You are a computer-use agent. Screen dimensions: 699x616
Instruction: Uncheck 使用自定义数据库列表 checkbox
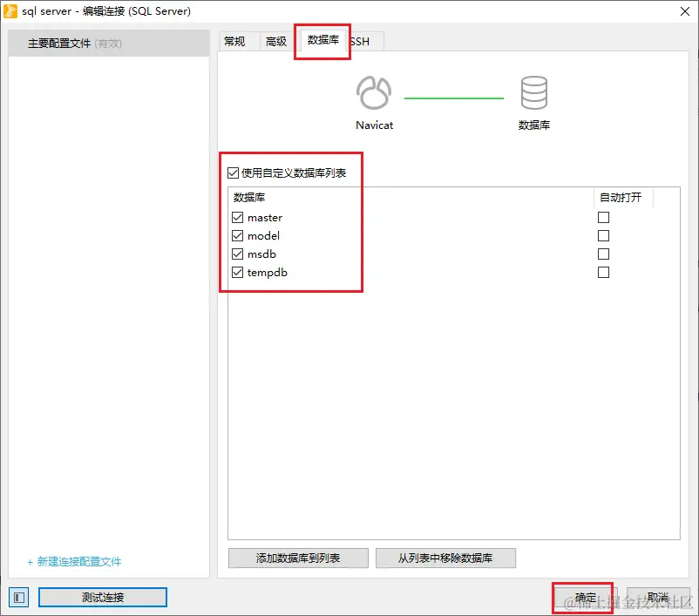click(x=233, y=173)
